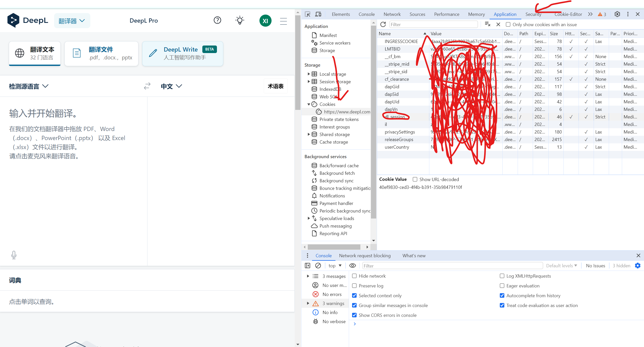Uncheck 'Group similar messages in console'
The image size is (644, 347).
(355, 305)
